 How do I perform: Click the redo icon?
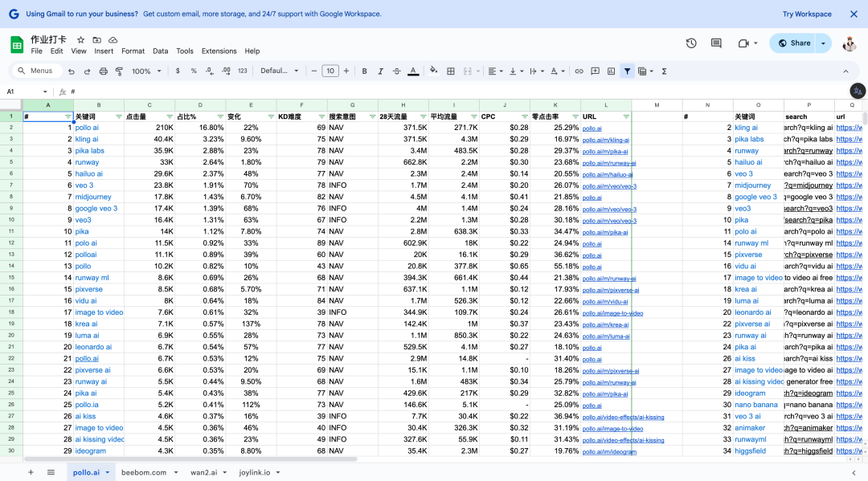pyautogui.click(x=87, y=71)
